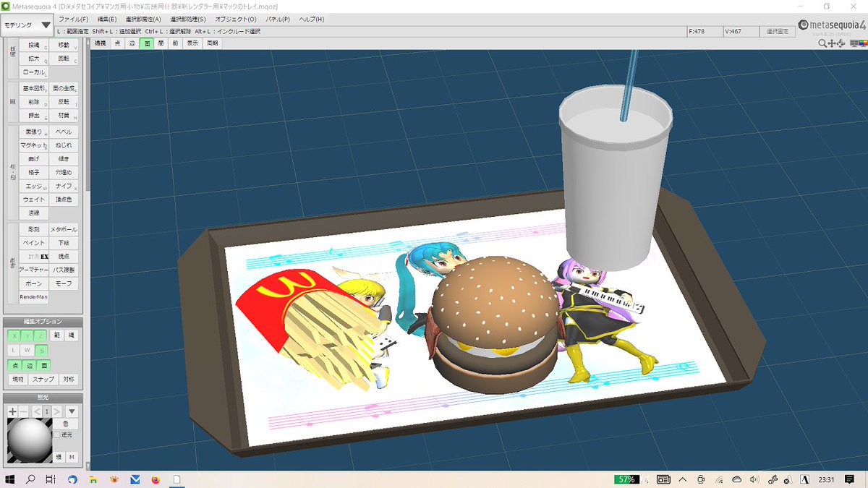Click the monitor layout icon at top right
Image resolution: width=868 pixels, height=488 pixels.
854,43
